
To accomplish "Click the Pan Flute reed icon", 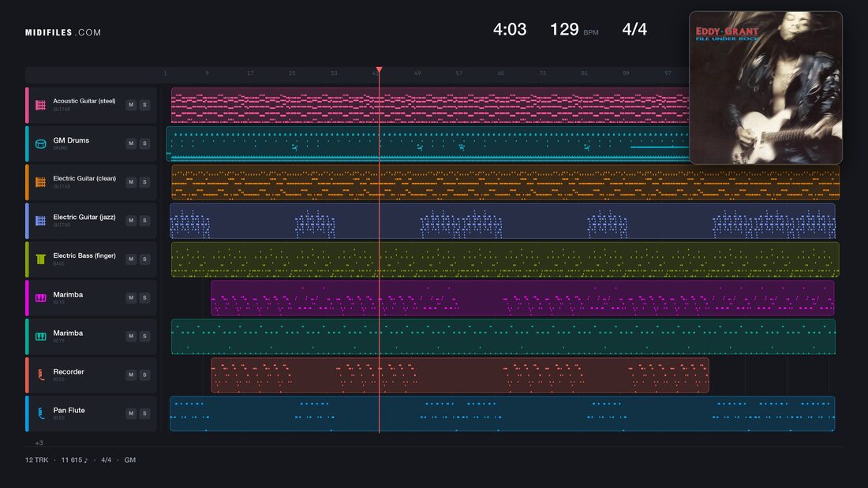I will (x=40, y=413).
